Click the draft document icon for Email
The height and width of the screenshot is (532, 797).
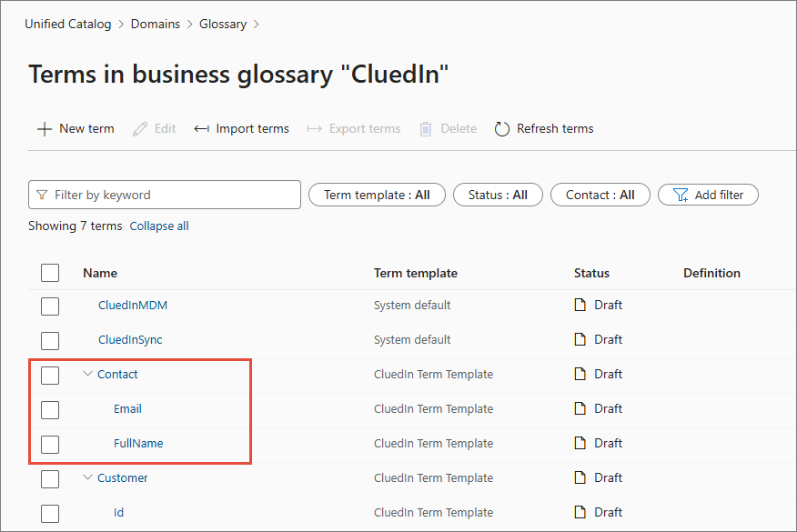[580, 408]
